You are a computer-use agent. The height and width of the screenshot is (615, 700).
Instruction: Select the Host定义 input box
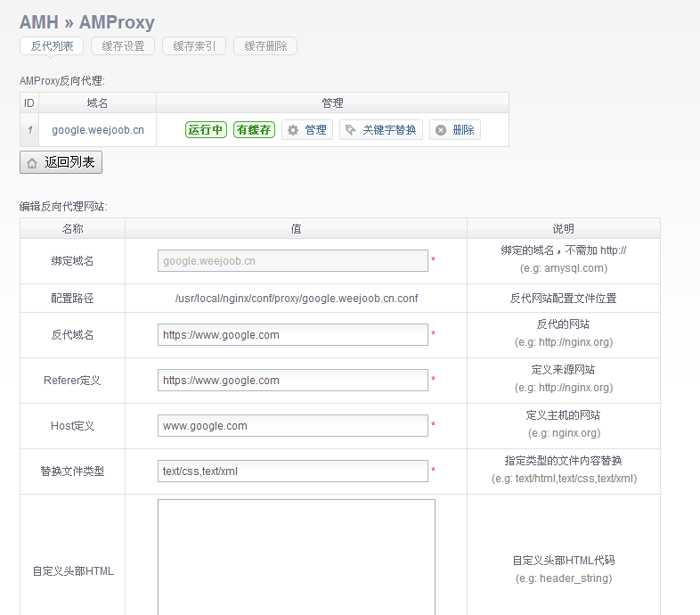[x=292, y=426]
